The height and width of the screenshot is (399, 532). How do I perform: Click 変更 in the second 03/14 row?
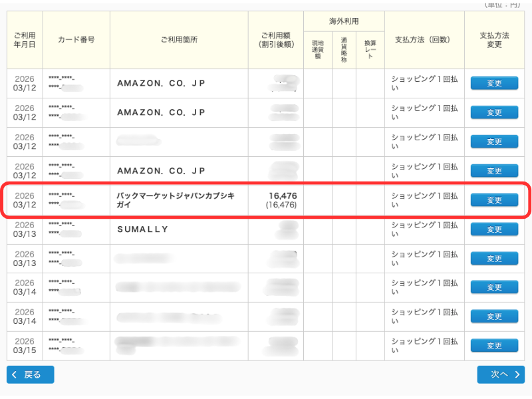click(x=494, y=317)
